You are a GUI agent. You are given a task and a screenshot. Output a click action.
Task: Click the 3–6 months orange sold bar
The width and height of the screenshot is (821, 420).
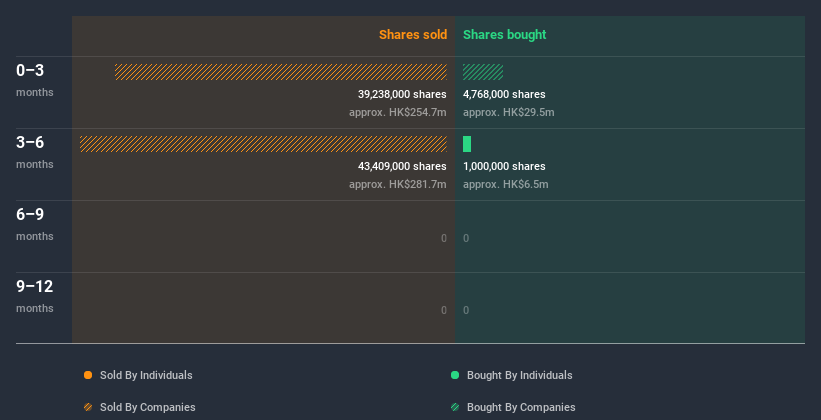pyautogui.click(x=263, y=144)
